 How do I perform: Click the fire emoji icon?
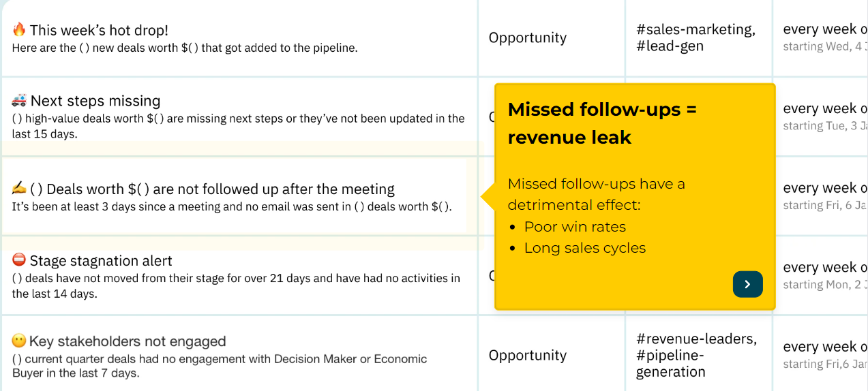(x=19, y=30)
